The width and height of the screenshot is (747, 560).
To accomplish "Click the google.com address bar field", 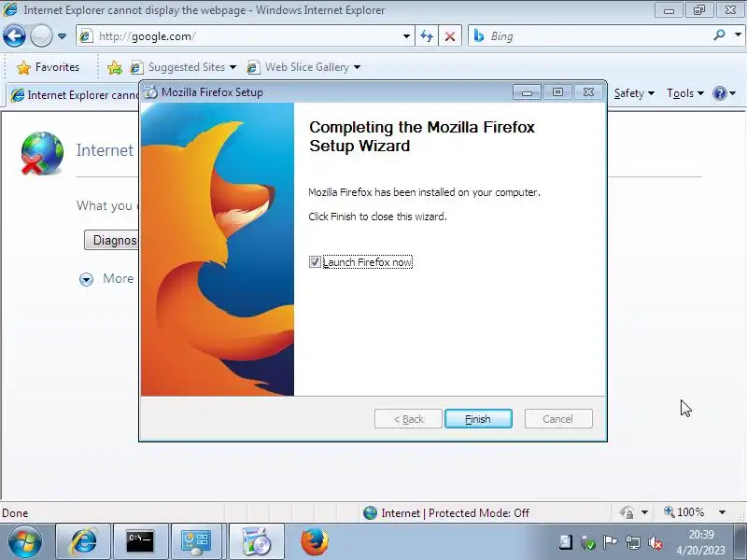I will pyautogui.click(x=246, y=36).
